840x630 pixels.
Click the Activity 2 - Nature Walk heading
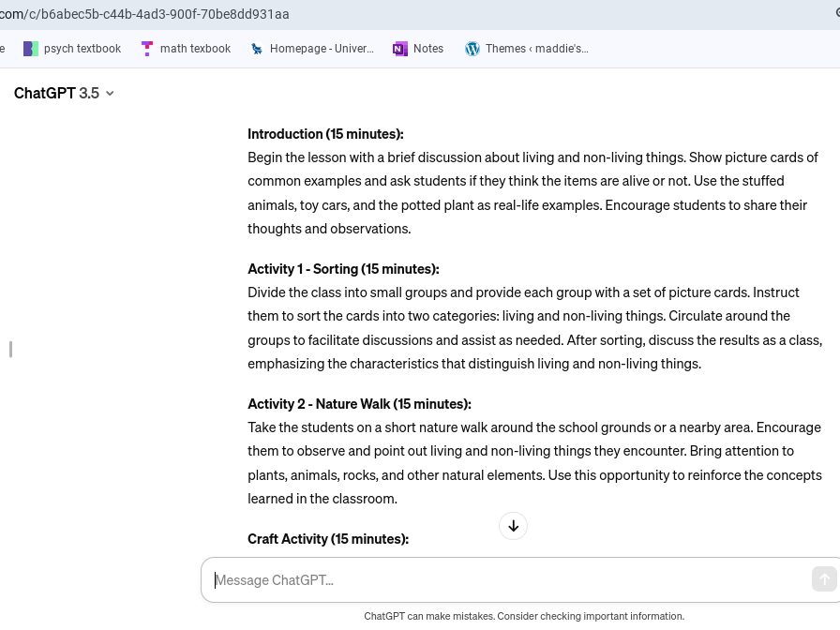(359, 404)
